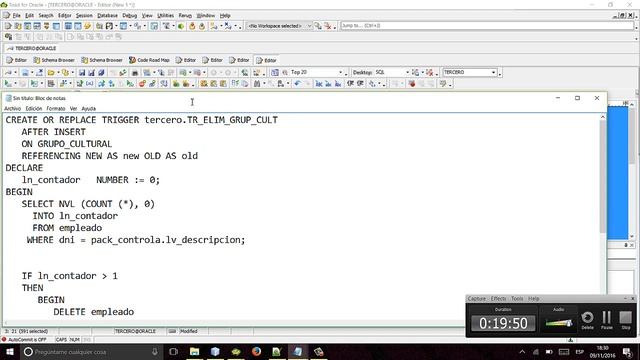640x360 pixels.
Task: Expand the Top 20 dropdown
Action: point(340,72)
